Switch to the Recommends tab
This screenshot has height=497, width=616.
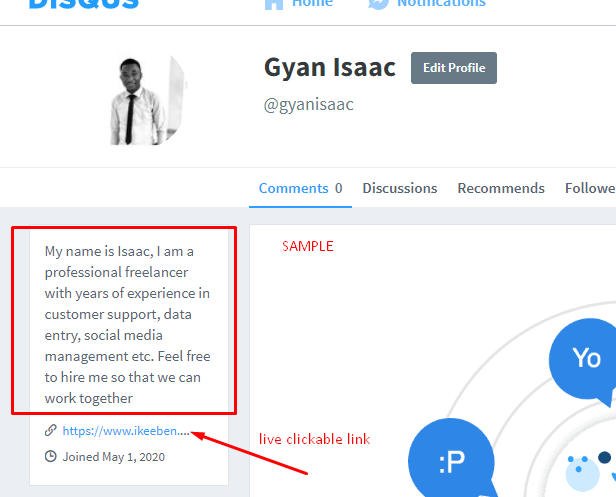point(501,188)
